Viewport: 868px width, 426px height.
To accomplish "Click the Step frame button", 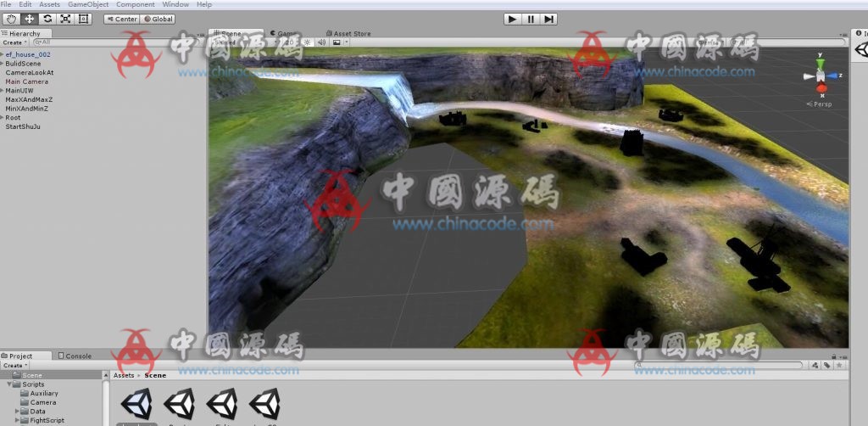I will tap(548, 19).
